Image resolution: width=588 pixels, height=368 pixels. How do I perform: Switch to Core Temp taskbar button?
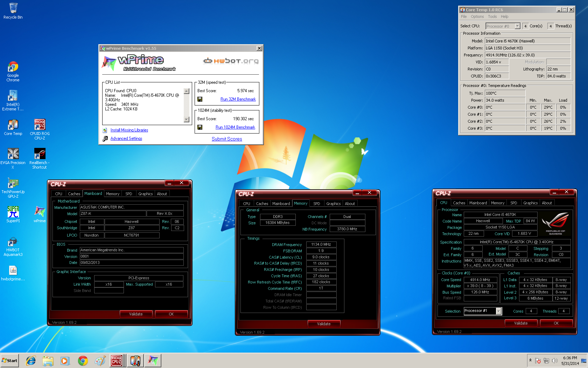135,360
